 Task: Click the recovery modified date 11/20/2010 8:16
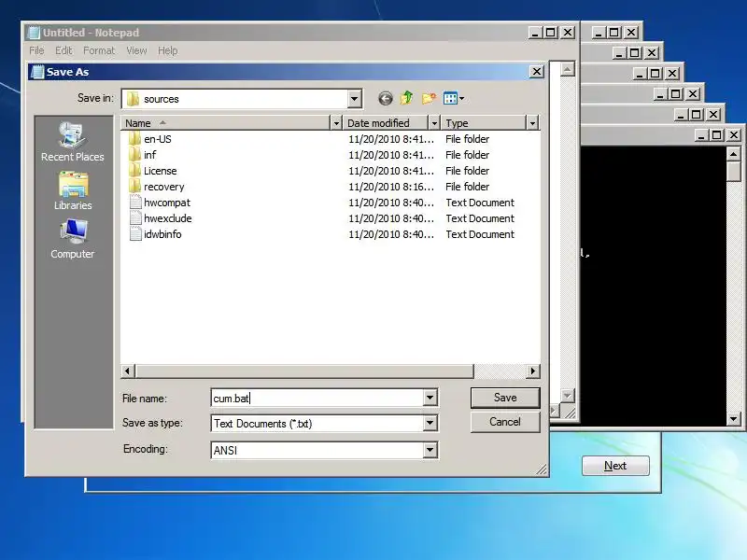click(391, 187)
